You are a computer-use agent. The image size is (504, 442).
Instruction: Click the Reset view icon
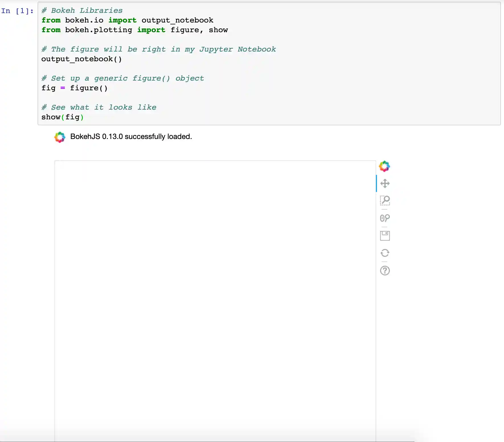coord(385,253)
